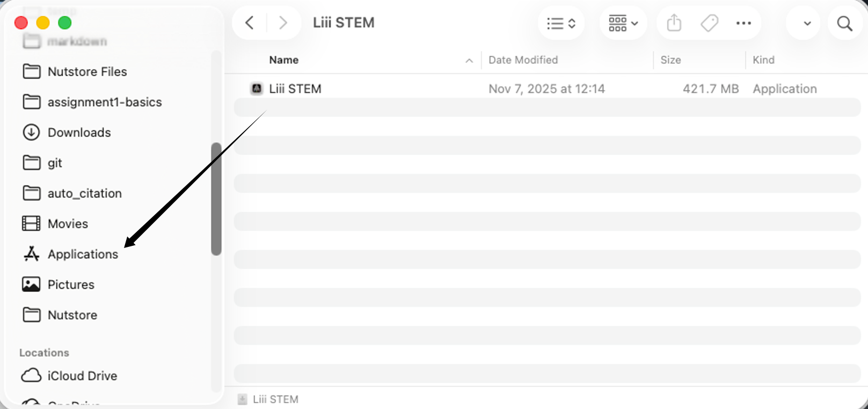Open the Nutstore Files folder

tap(87, 72)
